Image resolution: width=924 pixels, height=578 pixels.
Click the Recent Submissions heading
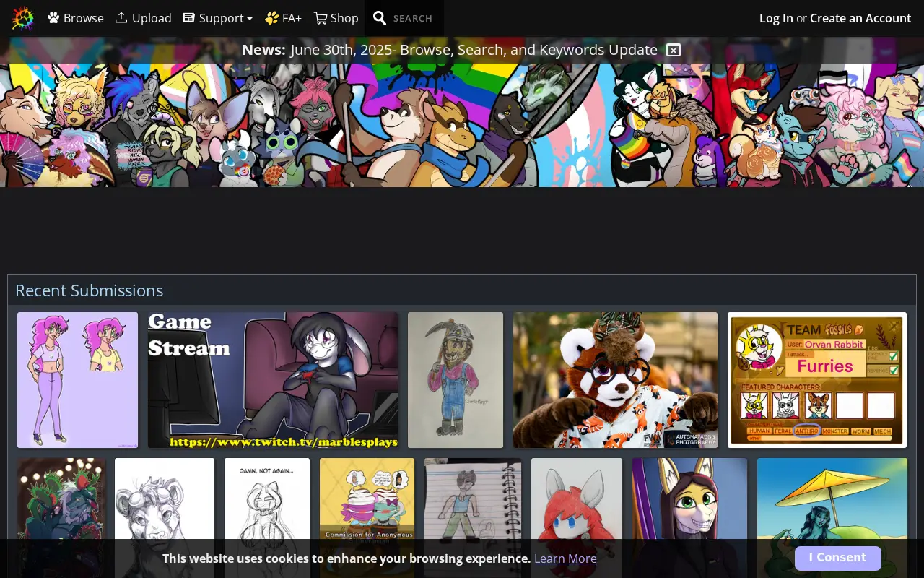[x=89, y=290]
